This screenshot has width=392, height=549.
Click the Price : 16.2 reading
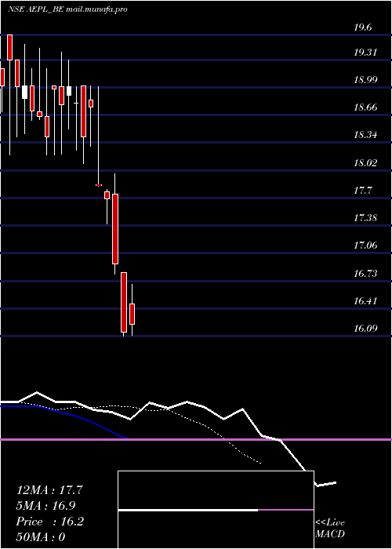pyautogui.click(x=49, y=522)
